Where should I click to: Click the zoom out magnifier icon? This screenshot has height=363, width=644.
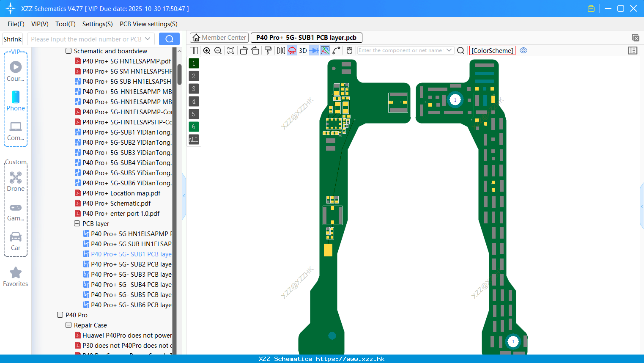(x=218, y=50)
